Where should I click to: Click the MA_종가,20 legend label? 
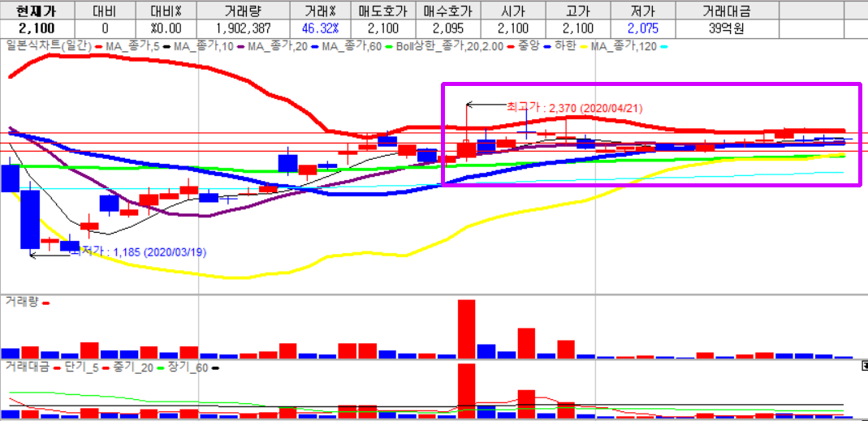[276, 46]
